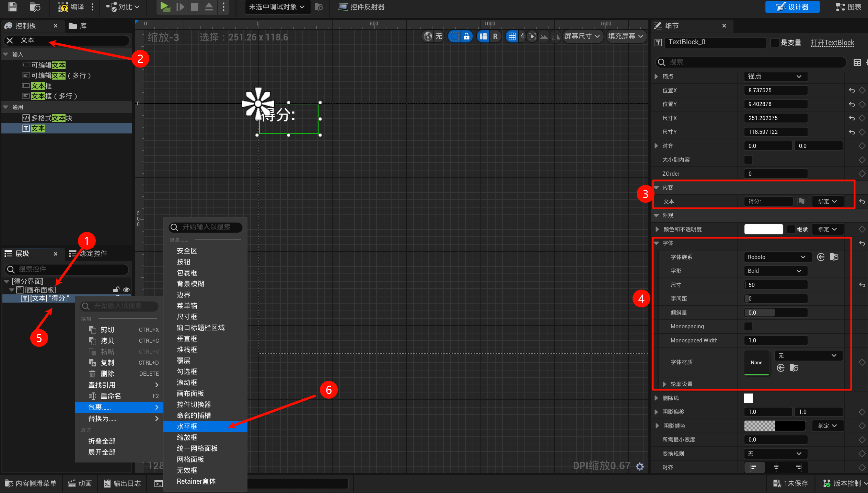Click the Play simulation button
This screenshot has height=493, width=868.
(x=165, y=7)
